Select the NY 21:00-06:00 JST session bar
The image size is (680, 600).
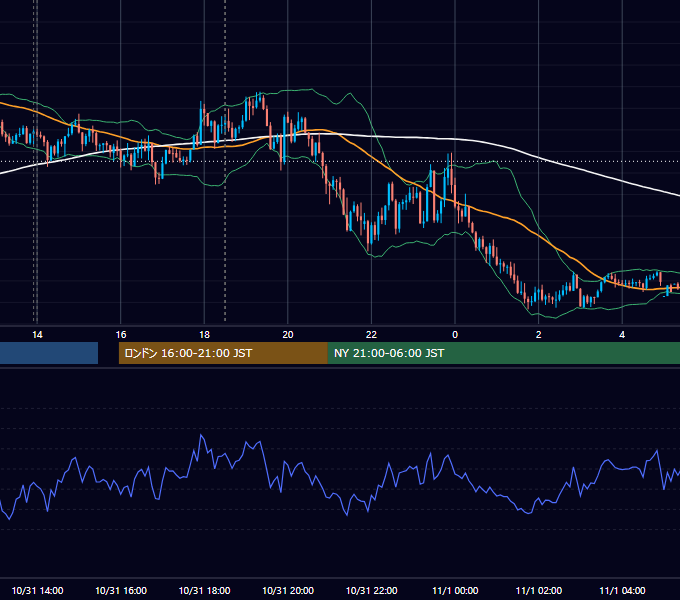[503, 353]
